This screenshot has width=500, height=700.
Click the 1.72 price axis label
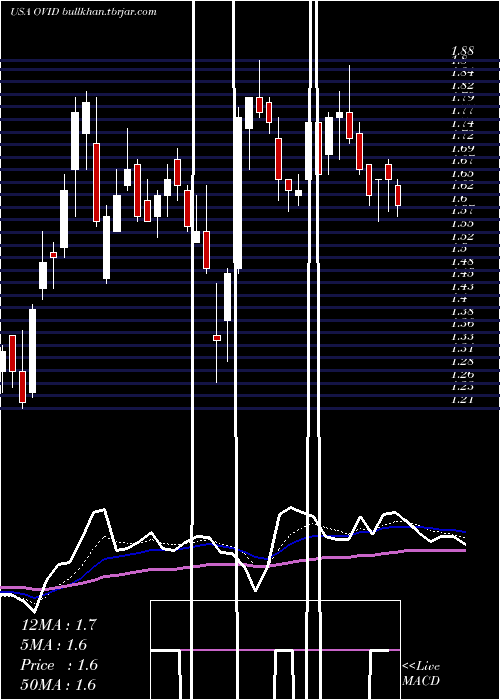pos(462,136)
